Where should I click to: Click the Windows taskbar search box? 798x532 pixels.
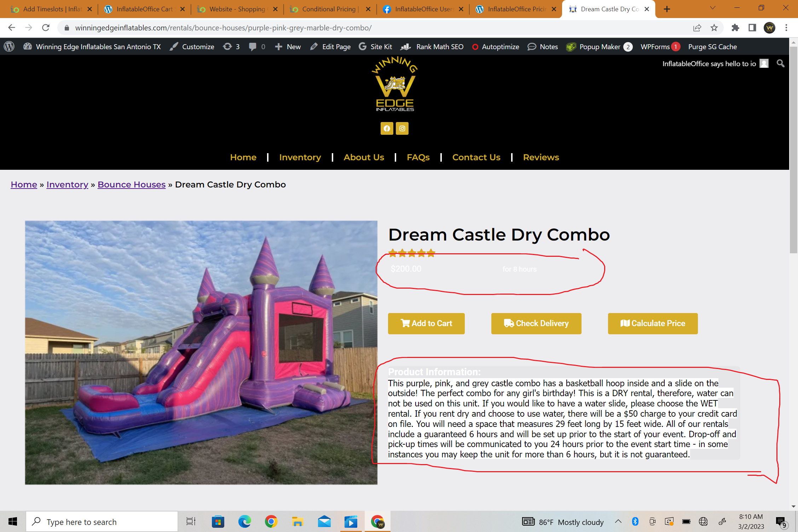tap(102, 522)
